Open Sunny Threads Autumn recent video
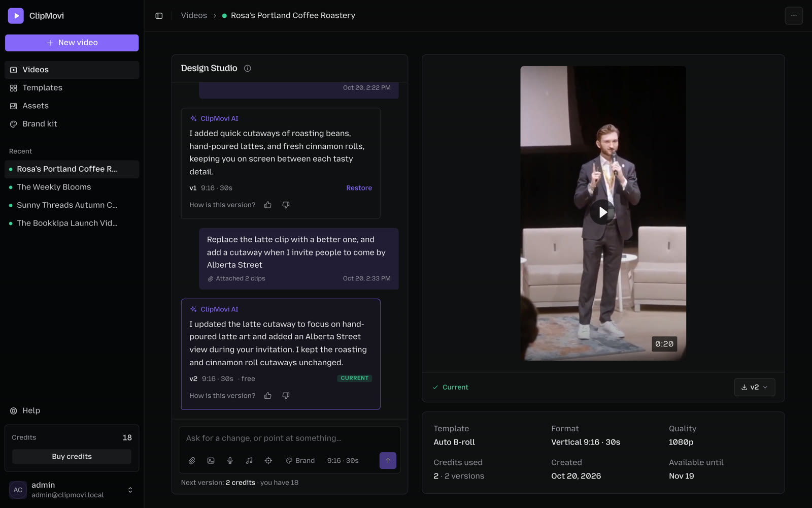Screen dimensions: 812x508 pyautogui.click(x=72, y=205)
